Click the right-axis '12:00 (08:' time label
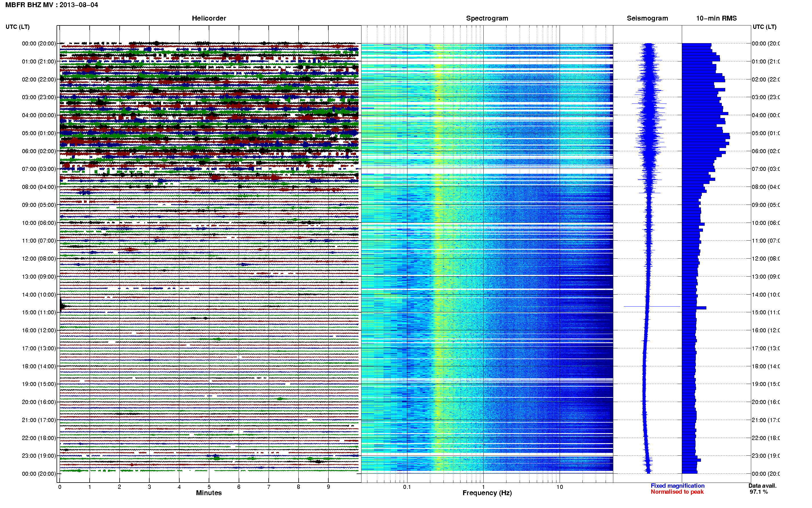Image resolution: width=812 pixels, height=508 pixels. (765, 259)
